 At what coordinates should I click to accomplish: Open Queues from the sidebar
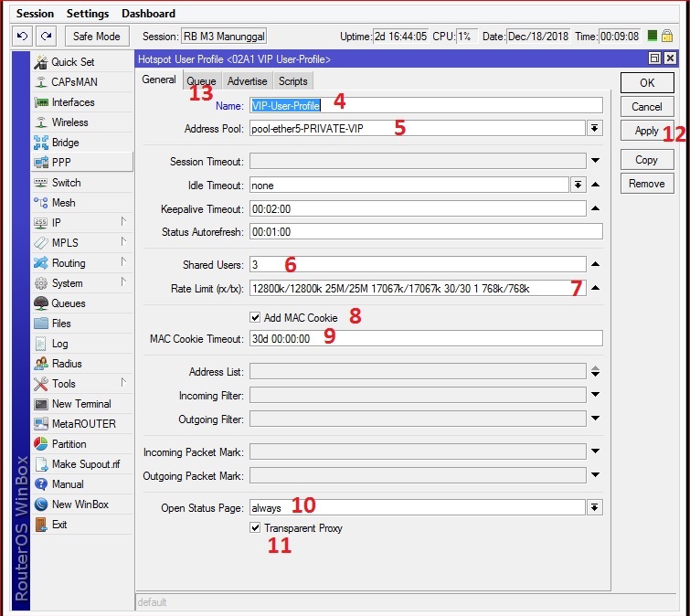(82, 303)
